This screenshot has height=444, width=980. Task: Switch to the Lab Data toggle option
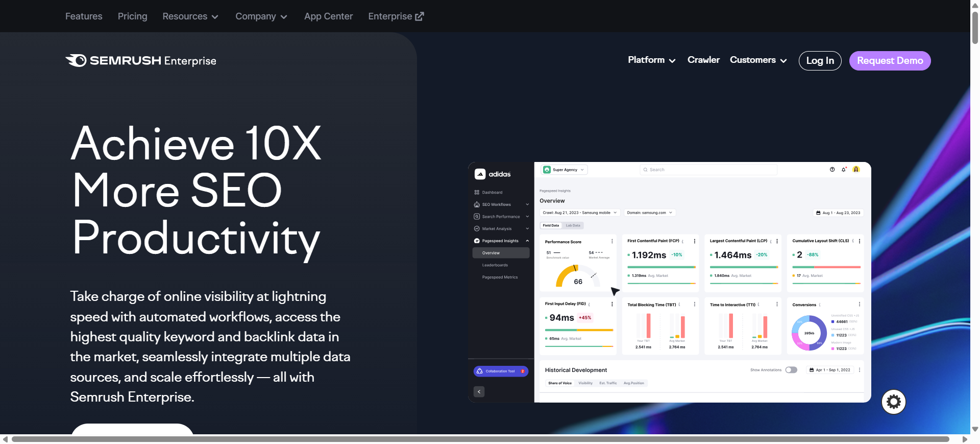[573, 225]
